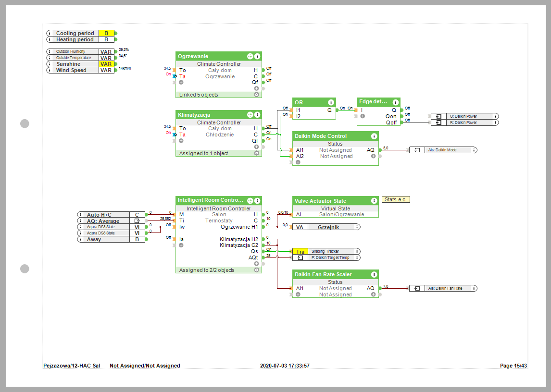Screen dimensions: 551x392
Task: Add input plus icon below AI1 in Fan Rate Scaler
Action: [x=298, y=294]
